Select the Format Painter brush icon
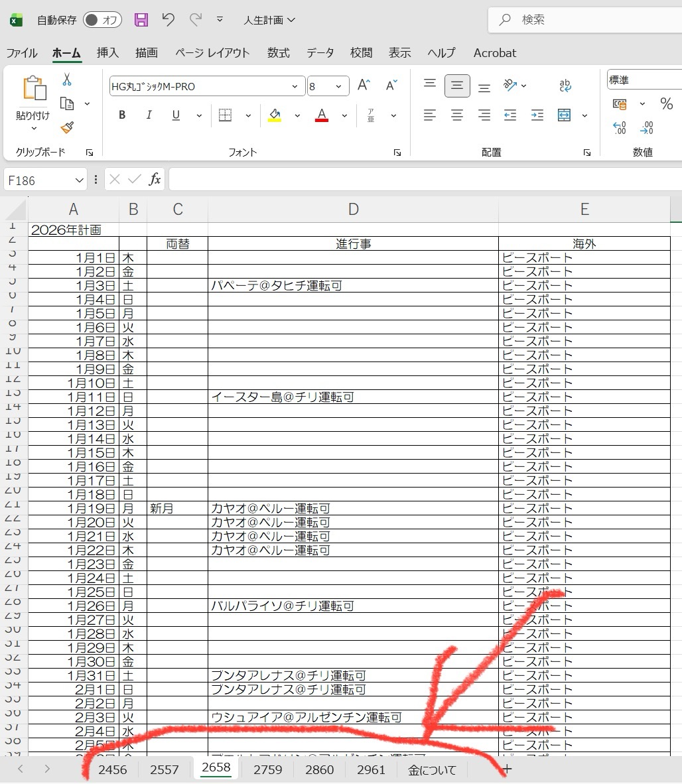The height and width of the screenshot is (784, 682). tap(67, 127)
